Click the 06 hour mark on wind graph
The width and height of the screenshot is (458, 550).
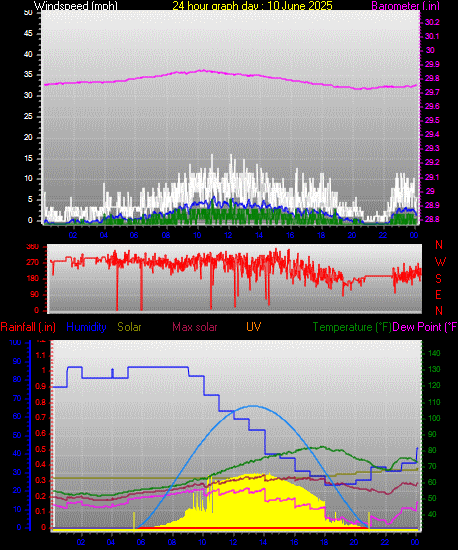pos(134,235)
